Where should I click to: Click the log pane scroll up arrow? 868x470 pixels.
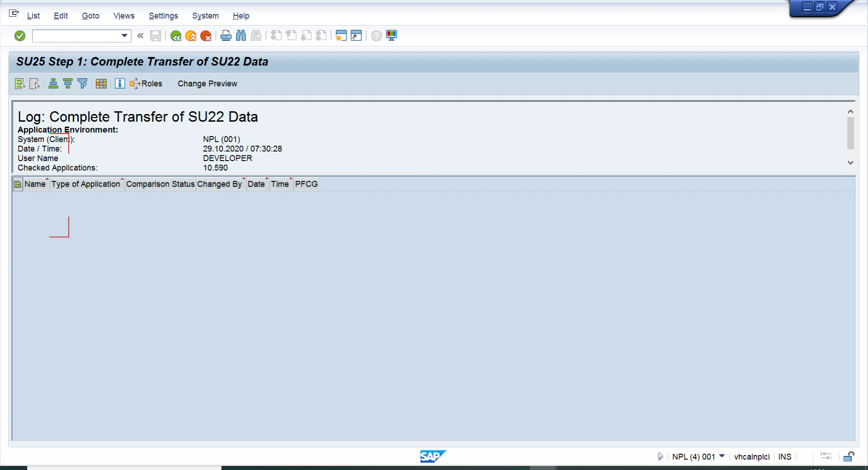[x=850, y=111]
